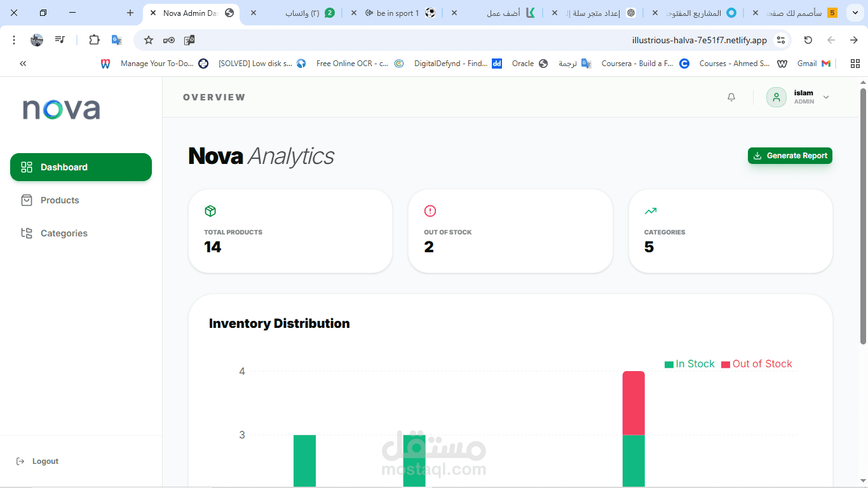
Task: Open the ترجمة bookmark
Action: click(x=575, y=64)
